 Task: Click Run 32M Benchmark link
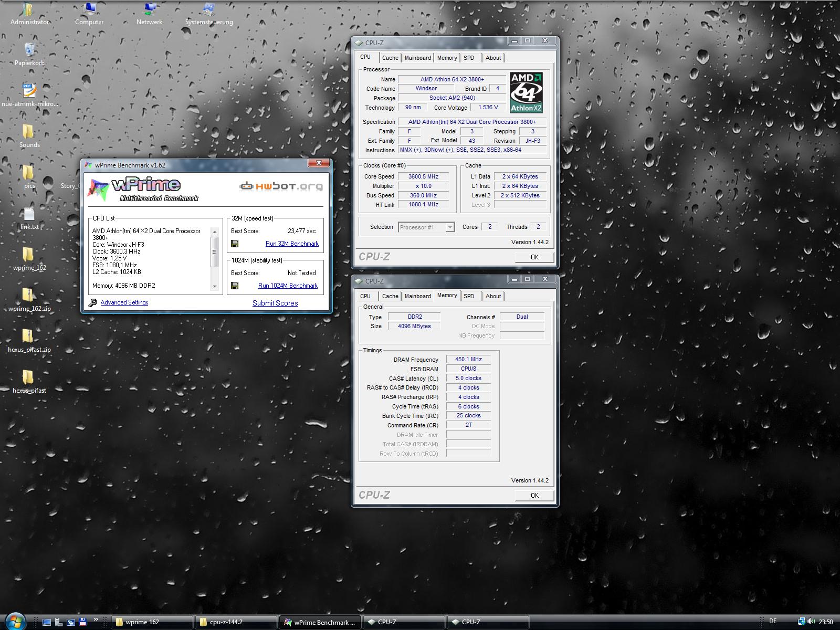pos(292,244)
